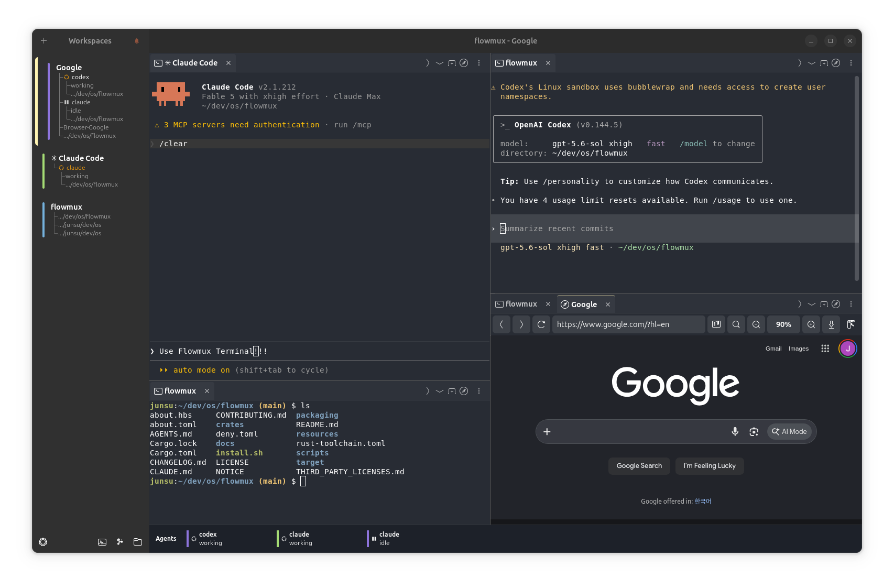894x588 pixels.
Task: Click the right chevron in the Codex flowmux pane header
Action: 800,63
